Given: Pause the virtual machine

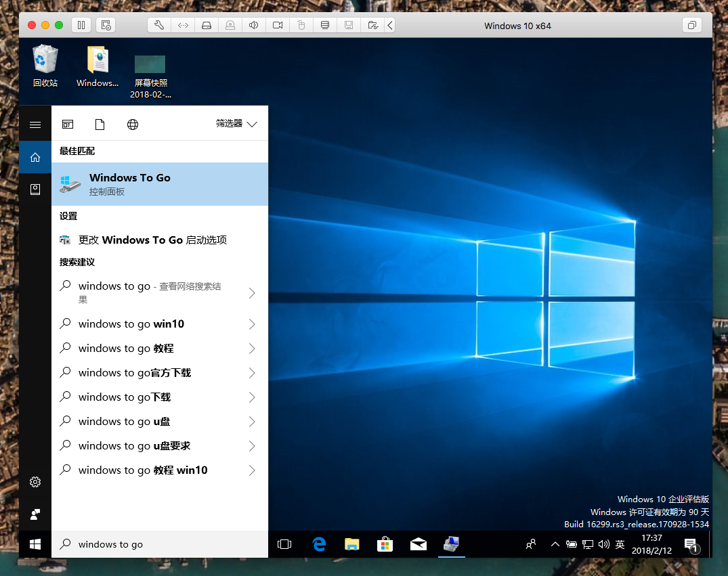Looking at the screenshot, I should point(81,25).
